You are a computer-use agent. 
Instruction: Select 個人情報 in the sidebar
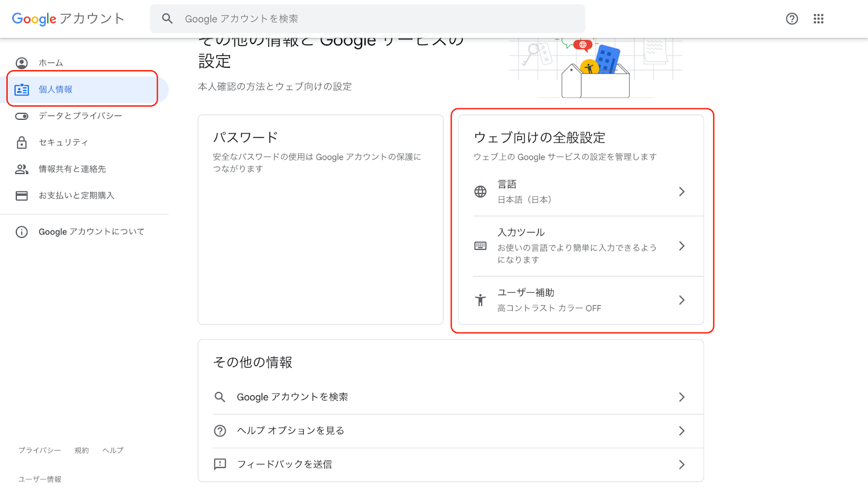85,89
